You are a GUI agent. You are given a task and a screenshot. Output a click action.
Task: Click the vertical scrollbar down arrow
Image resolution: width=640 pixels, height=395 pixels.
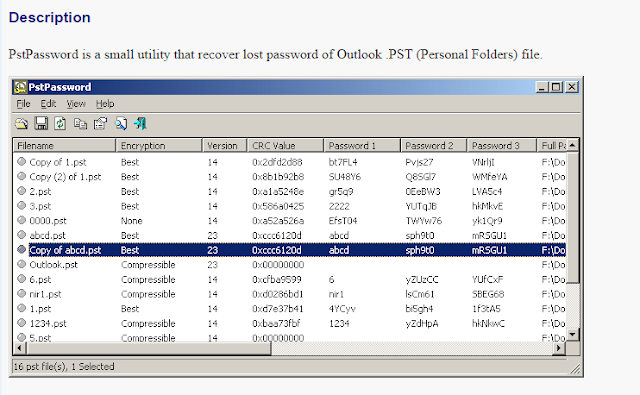tap(573, 335)
